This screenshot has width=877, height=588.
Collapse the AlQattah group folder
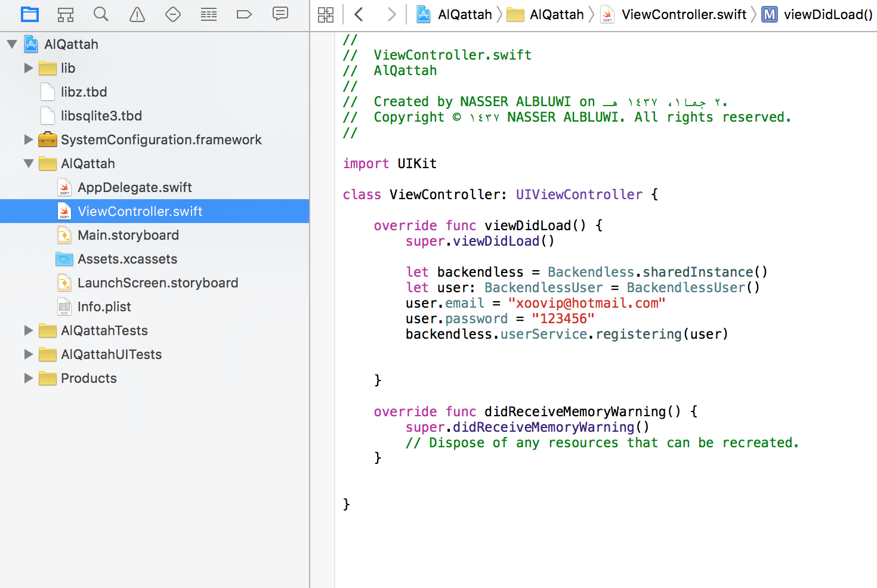28,163
